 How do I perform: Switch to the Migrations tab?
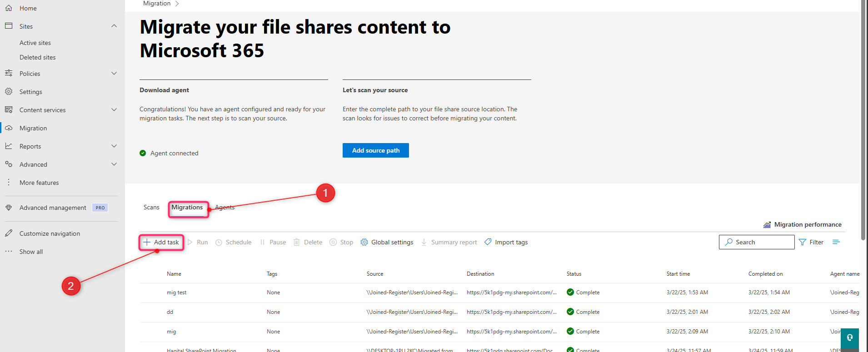[x=187, y=207]
